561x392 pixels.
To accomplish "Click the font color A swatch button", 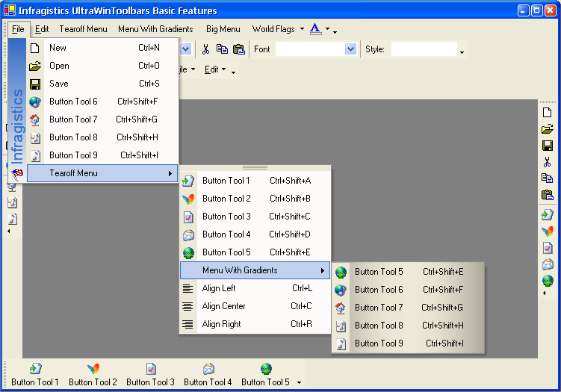I will coord(315,29).
